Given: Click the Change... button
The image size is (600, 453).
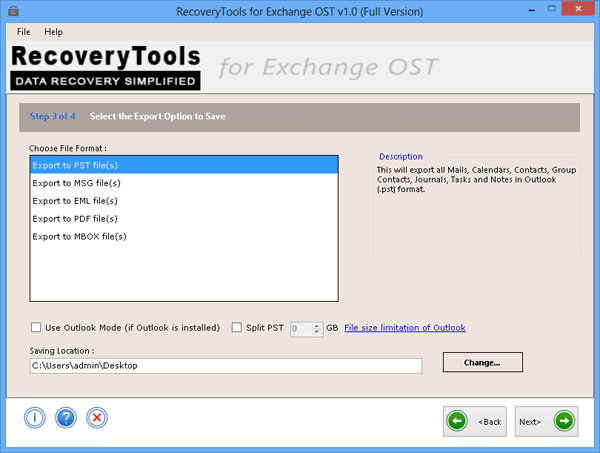Looking at the screenshot, I should [x=483, y=362].
